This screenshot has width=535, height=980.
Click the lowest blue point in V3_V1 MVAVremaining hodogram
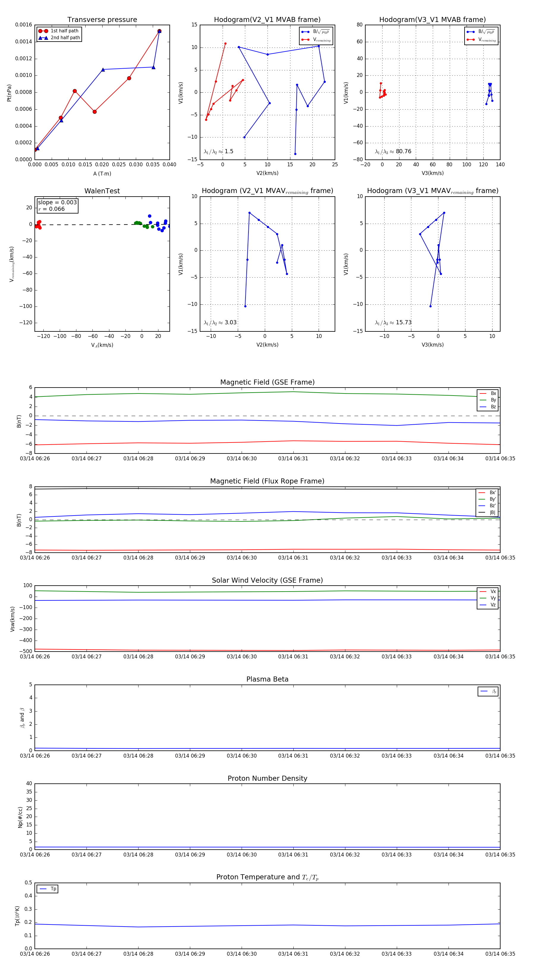click(431, 306)
